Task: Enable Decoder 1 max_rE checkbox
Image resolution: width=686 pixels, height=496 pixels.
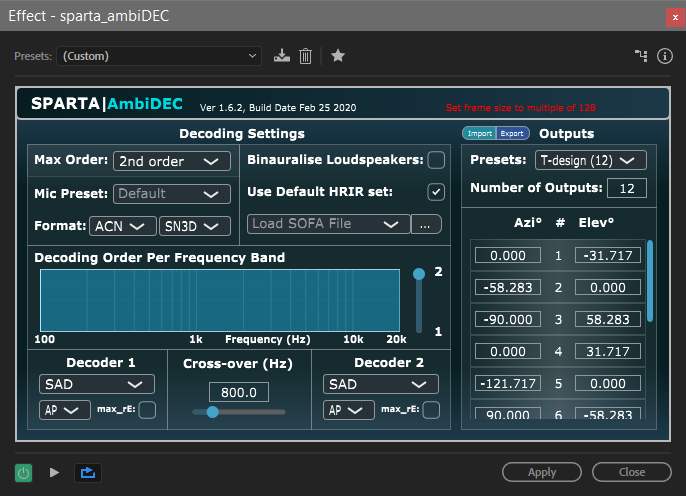Action: point(147,410)
